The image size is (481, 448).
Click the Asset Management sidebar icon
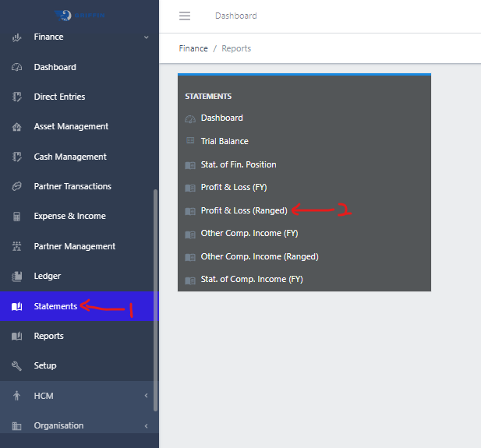tap(16, 127)
